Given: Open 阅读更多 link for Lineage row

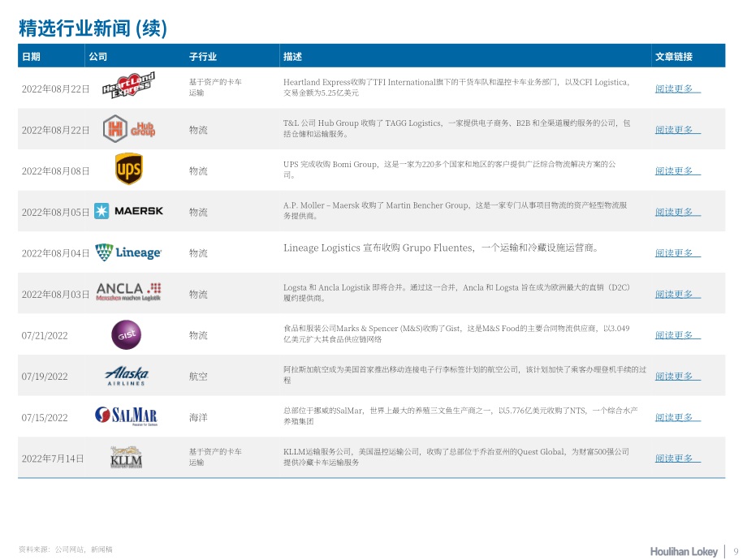Looking at the screenshot, I should coord(677,253).
